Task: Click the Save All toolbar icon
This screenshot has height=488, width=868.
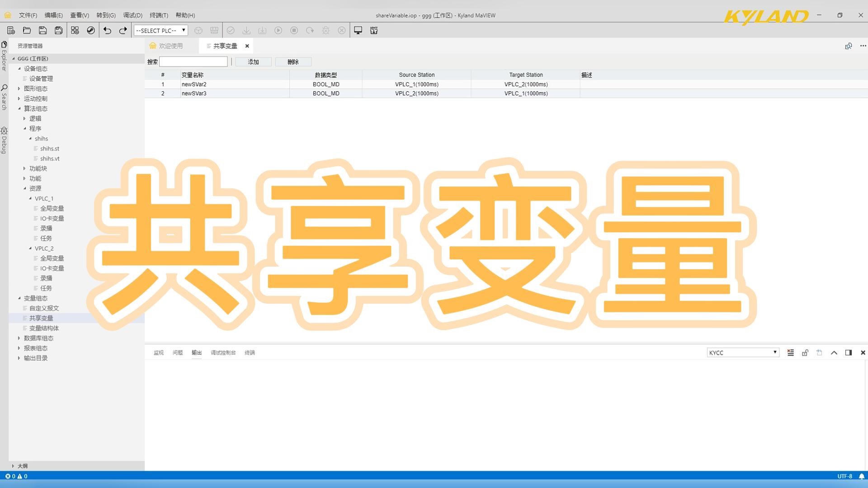Action: [58, 30]
